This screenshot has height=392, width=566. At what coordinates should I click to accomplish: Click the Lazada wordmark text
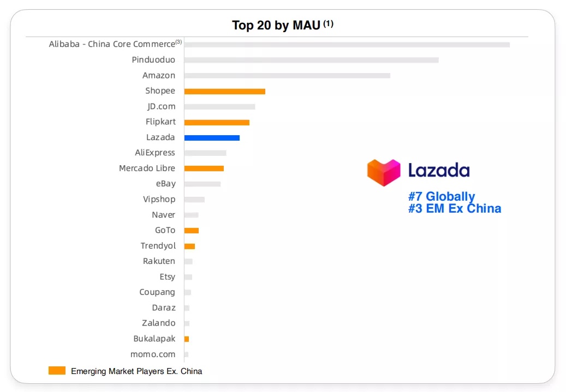point(439,170)
